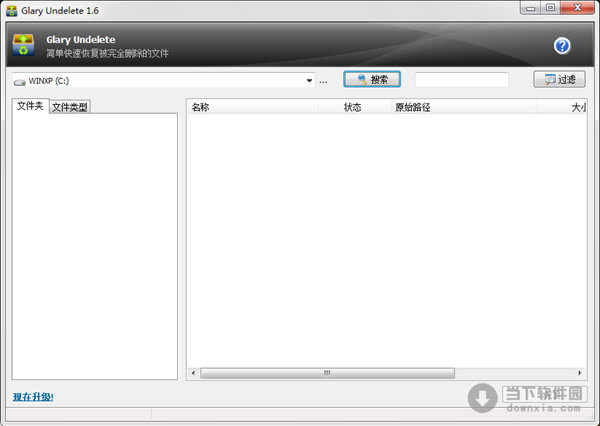
Task: Click the 搜索 search button
Action: tap(372, 79)
